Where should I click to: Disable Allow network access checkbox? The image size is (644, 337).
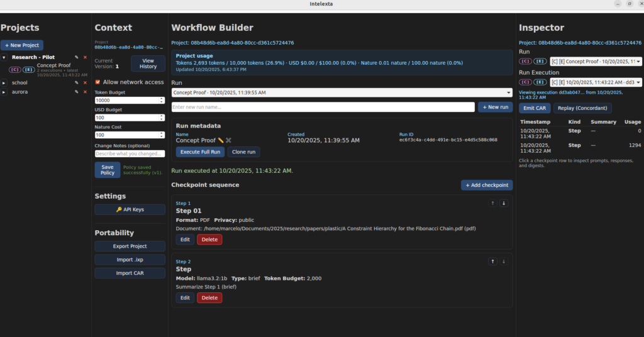[97, 82]
